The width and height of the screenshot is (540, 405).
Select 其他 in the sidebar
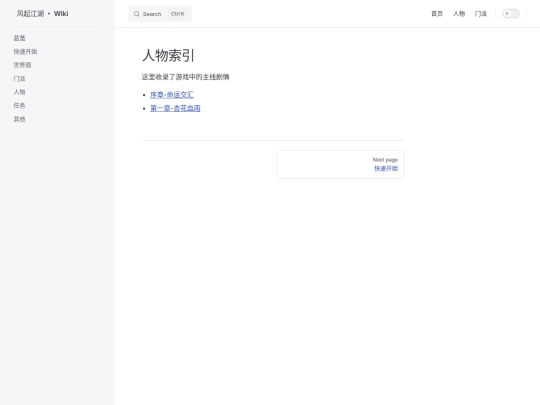(19, 119)
